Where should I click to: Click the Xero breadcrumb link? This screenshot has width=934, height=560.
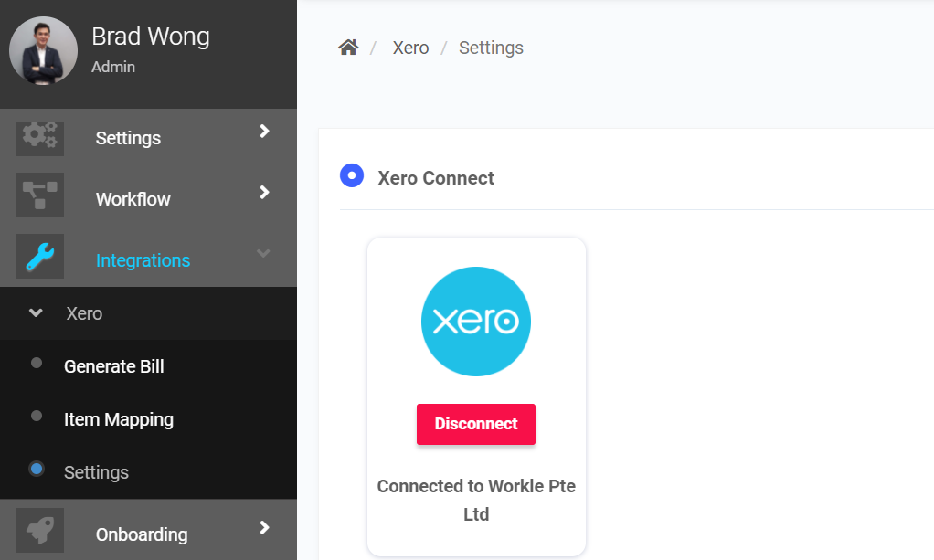pos(410,48)
